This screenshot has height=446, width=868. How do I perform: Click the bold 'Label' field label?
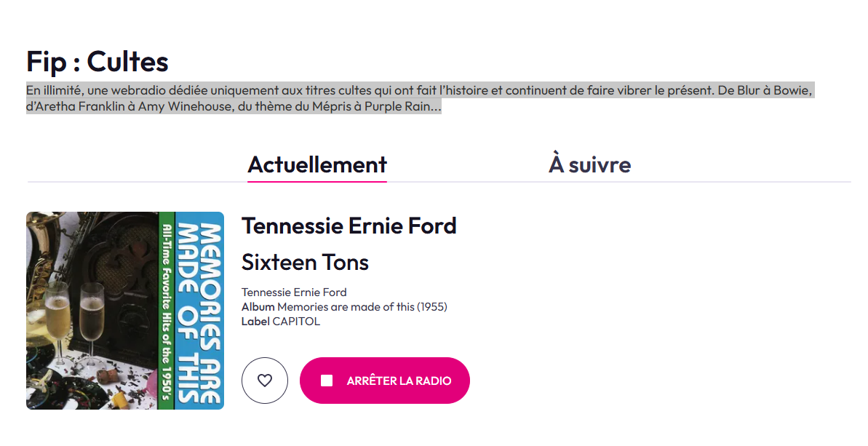coord(255,322)
